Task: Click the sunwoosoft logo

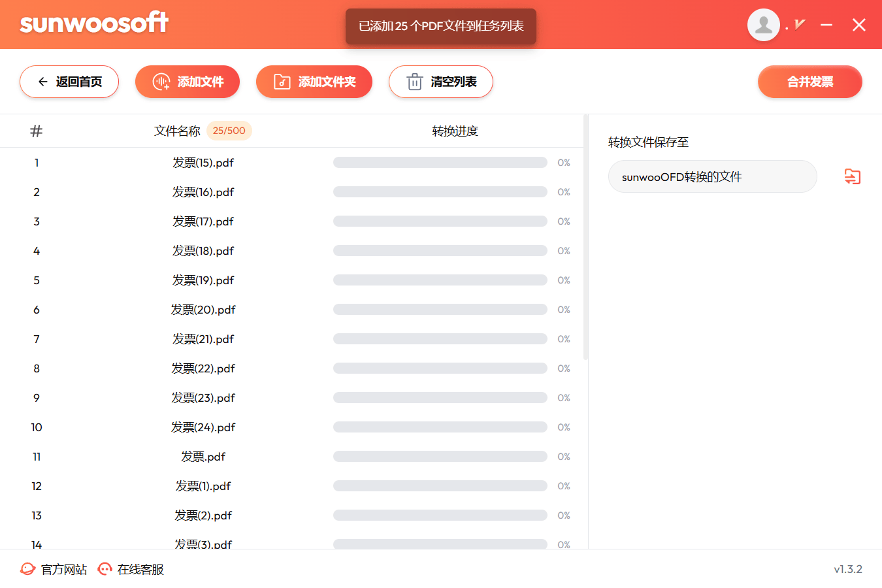Action: (94, 24)
